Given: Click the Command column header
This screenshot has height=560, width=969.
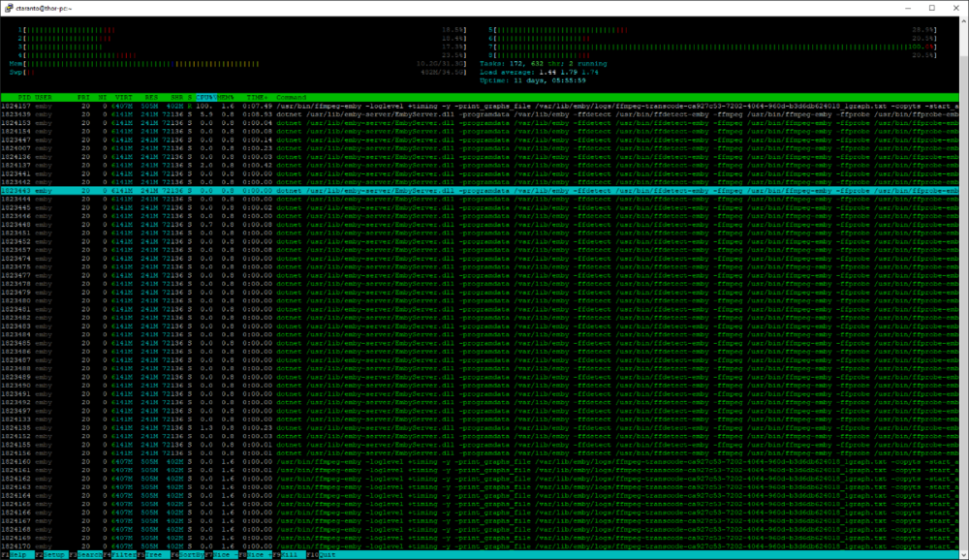Looking at the screenshot, I should [x=291, y=98].
